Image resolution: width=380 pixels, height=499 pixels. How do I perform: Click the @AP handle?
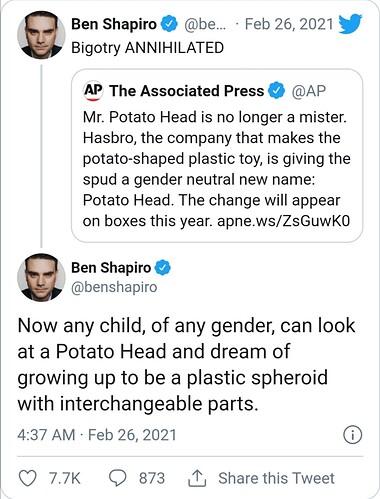[x=309, y=91]
